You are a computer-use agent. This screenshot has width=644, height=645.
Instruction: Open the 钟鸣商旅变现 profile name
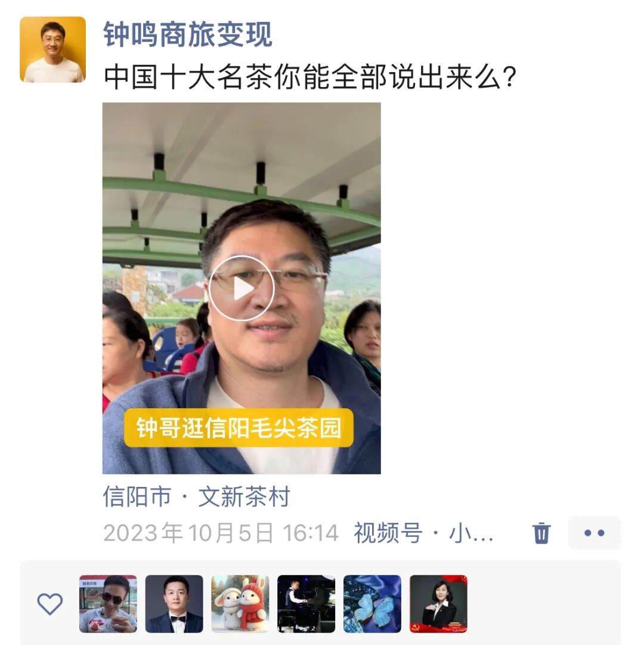click(187, 35)
